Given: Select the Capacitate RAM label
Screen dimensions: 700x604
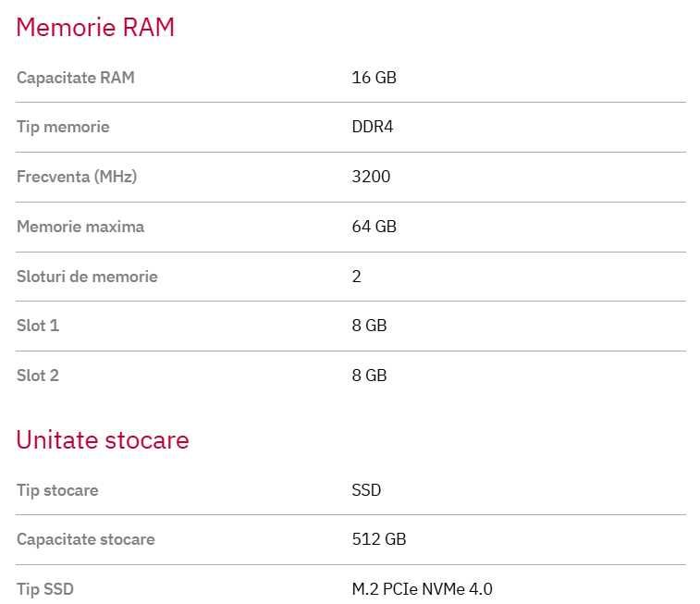Looking at the screenshot, I should click(76, 78).
